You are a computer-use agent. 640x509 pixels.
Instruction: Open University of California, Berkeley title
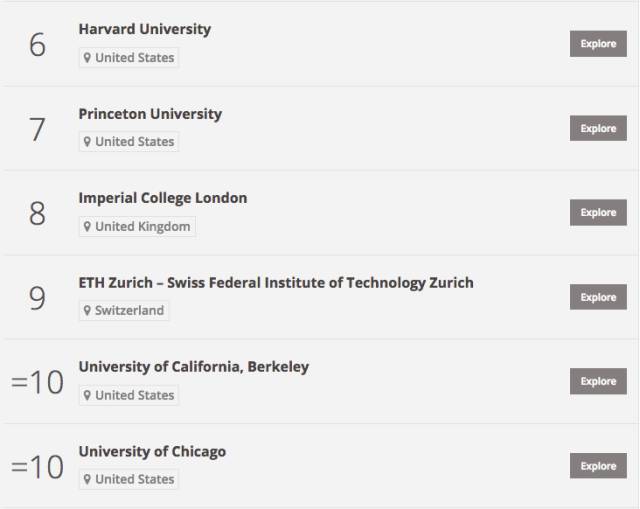[x=194, y=367]
